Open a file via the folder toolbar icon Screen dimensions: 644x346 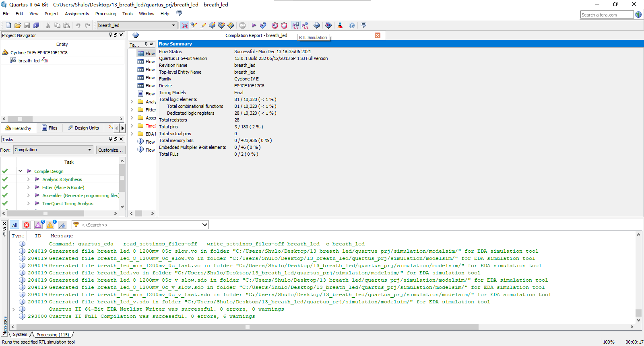17,25
